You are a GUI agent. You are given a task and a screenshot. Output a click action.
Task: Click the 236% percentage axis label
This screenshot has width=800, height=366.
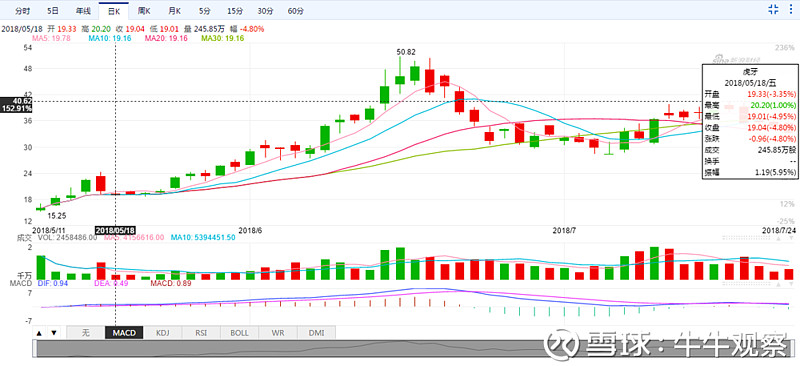784,48
